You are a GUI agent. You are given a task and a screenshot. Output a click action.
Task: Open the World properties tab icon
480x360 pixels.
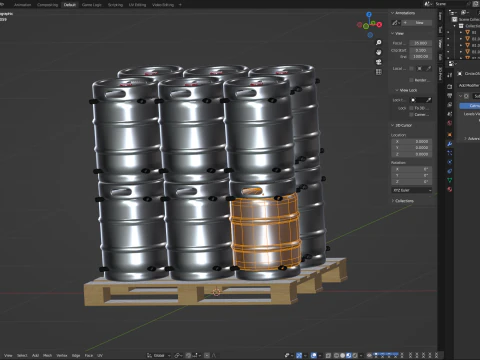tap(450, 123)
